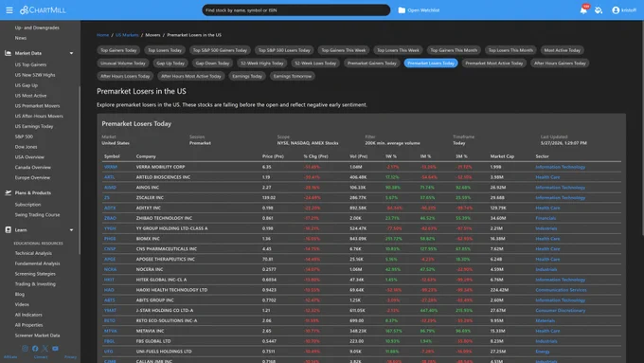Click 'ZSCALER INC' company cell
This screenshot has width=644, height=363.
pyautogui.click(x=149, y=198)
